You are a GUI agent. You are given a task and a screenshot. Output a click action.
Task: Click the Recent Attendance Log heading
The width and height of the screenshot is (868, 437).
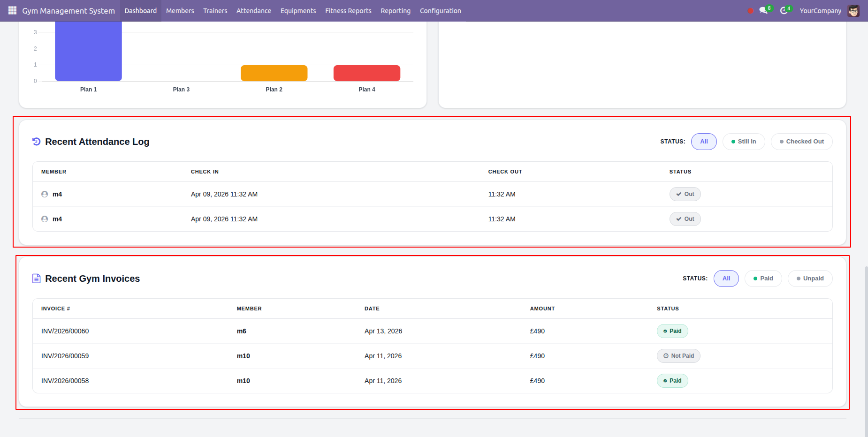[x=97, y=142]
